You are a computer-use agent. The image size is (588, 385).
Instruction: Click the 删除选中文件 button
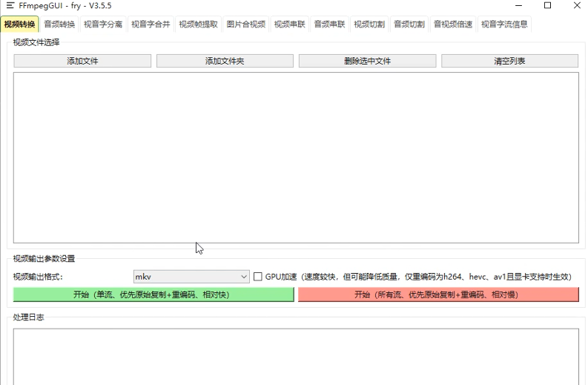coord(367,61)
